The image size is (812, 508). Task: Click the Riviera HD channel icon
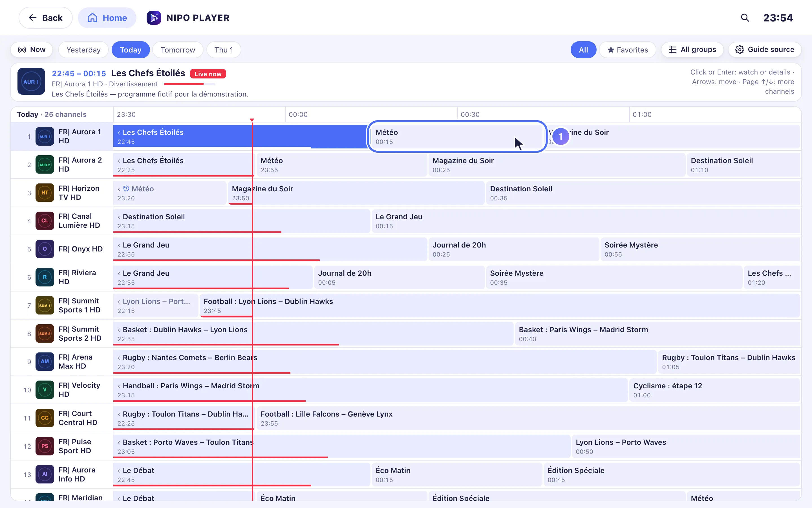[45, 277]
